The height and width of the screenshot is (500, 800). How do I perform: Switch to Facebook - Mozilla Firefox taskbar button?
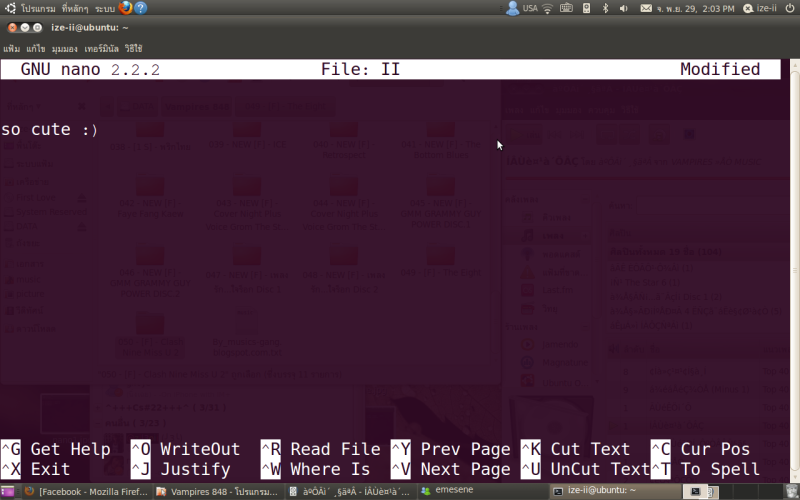(87, 492)
